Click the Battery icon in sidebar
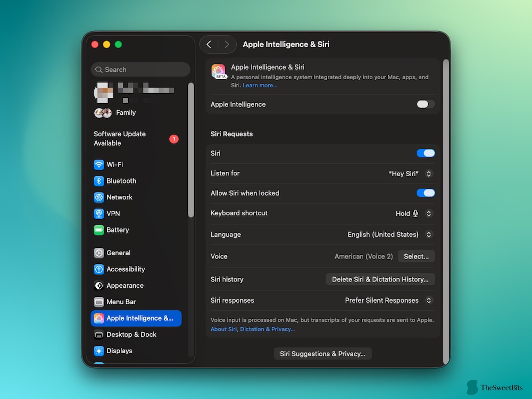The height and width of the screenshot is (399, 532). pyautogui.click(x=99, y=230)
